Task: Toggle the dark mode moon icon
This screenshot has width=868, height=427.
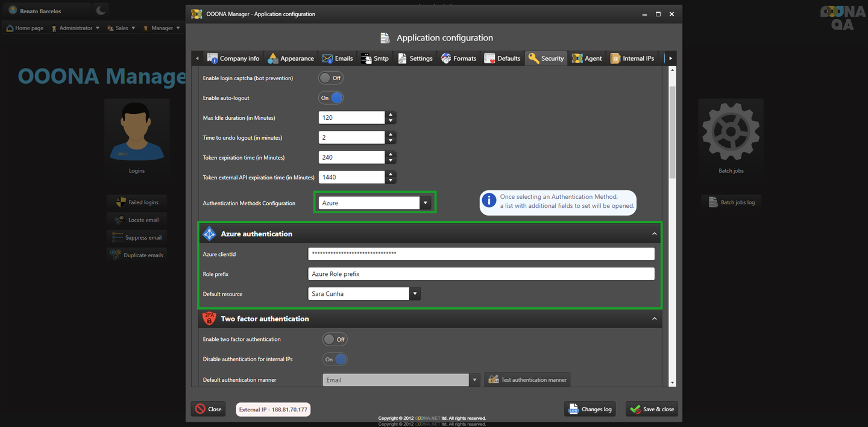Action: 101,10
